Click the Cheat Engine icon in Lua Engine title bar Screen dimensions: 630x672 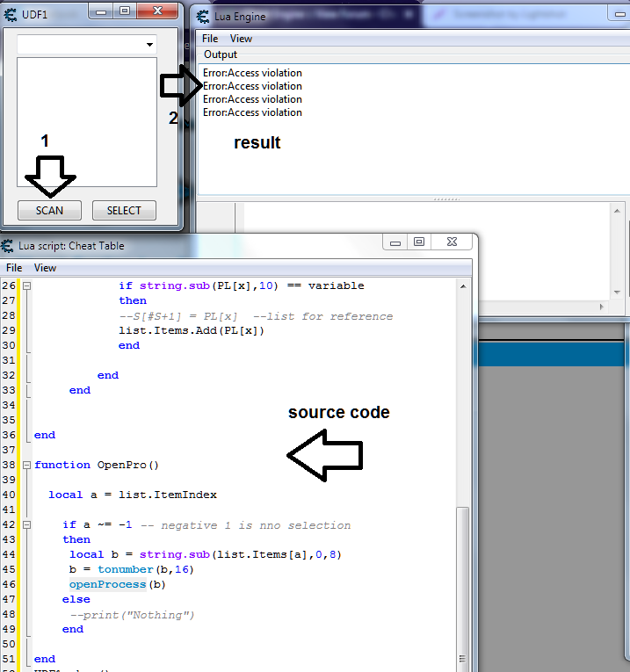coord(203,17)
